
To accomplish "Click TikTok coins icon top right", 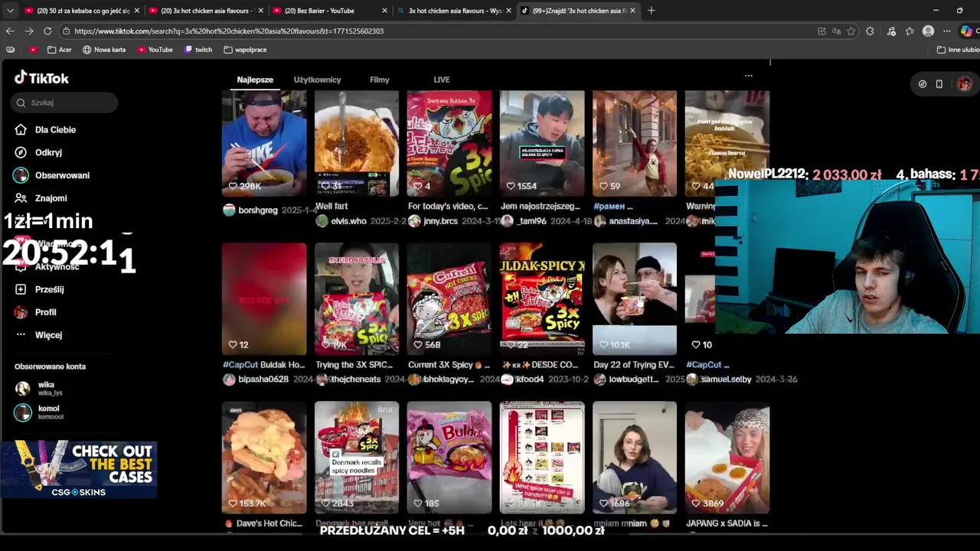I will [923, 84].
